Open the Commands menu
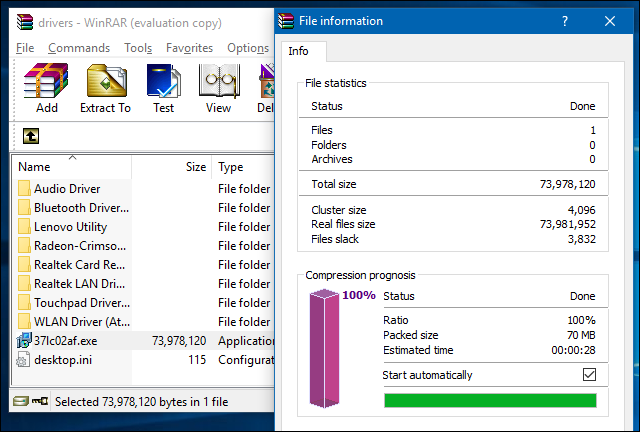Image resolution: width=640 pixels, height=432 pixels. point(79,48)
